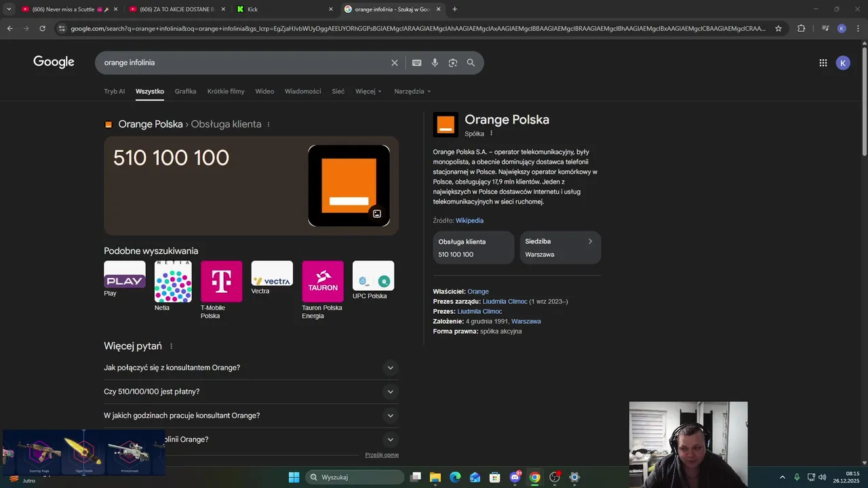This screenshot has height=488, width=868.
Task: Switch to the Grafika tab
Action: (x=185, y=91)
